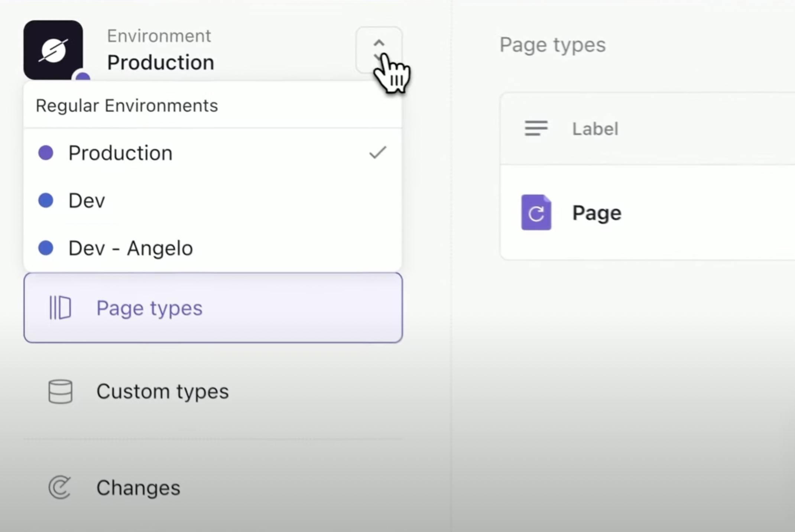795x532 pixels.
Task: Click the purple status badge on logo
Action: pyautogui.click(x=83, y=77)
